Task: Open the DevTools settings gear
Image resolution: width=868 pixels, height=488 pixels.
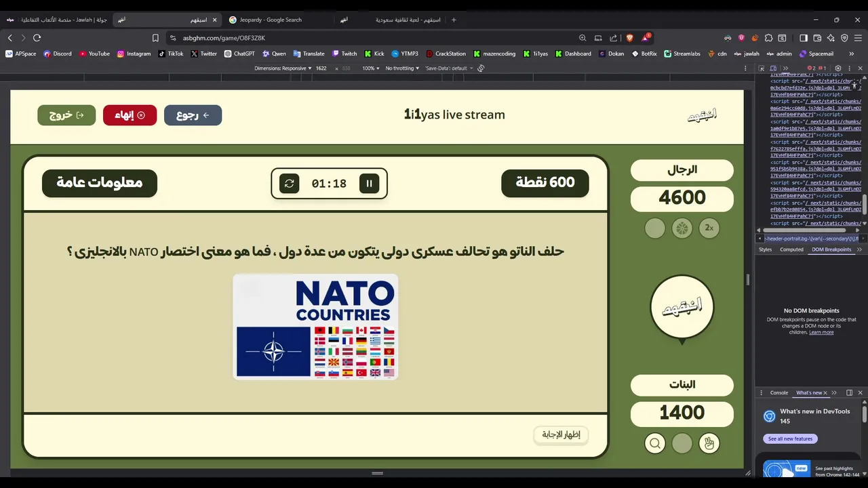Action: (x=838, y=68)
